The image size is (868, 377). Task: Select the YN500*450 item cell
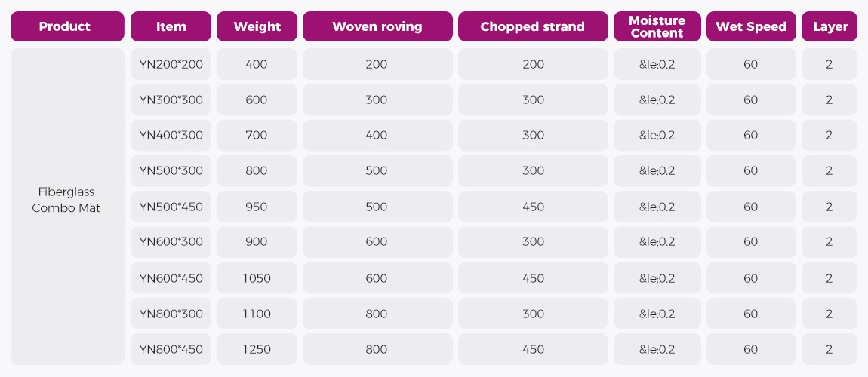point(171,207)
